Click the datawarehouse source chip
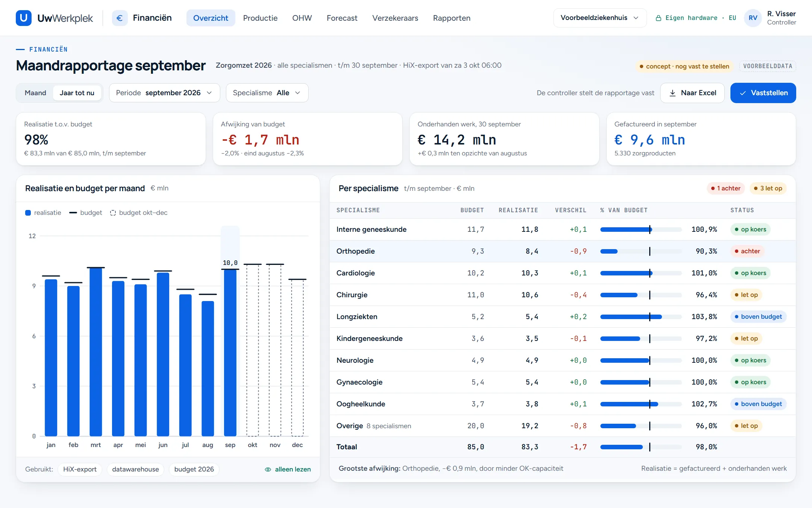 click(x=135, y=469)
